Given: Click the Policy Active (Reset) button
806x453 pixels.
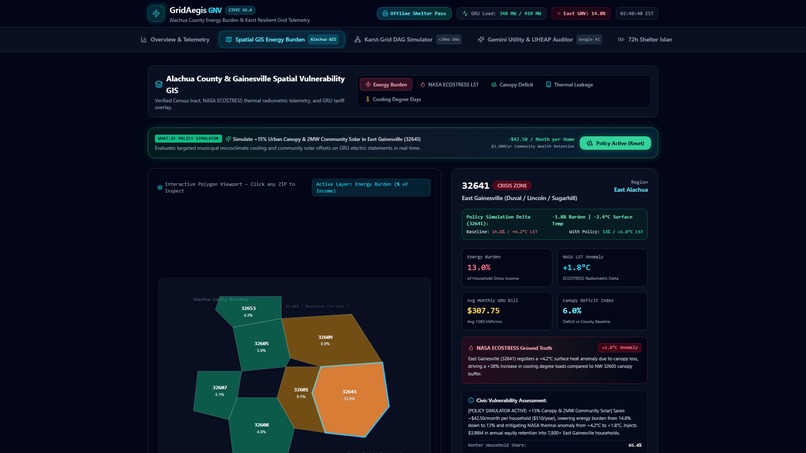Looking at the screenshot, I should pyautogui.click(x=615, y=143).
